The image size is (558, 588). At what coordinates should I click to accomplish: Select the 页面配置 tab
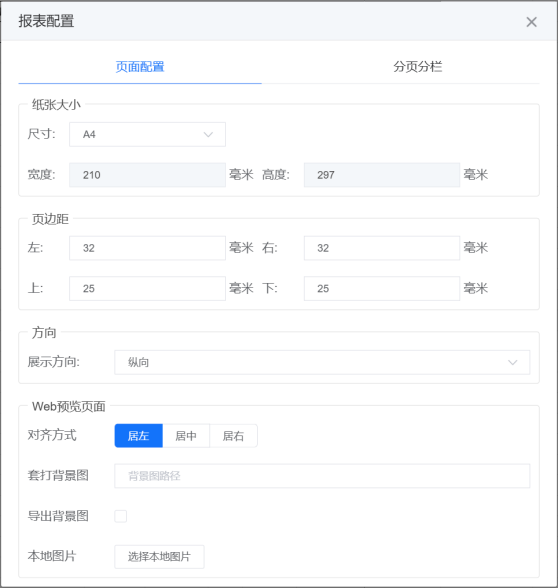(x=140, y=67)
